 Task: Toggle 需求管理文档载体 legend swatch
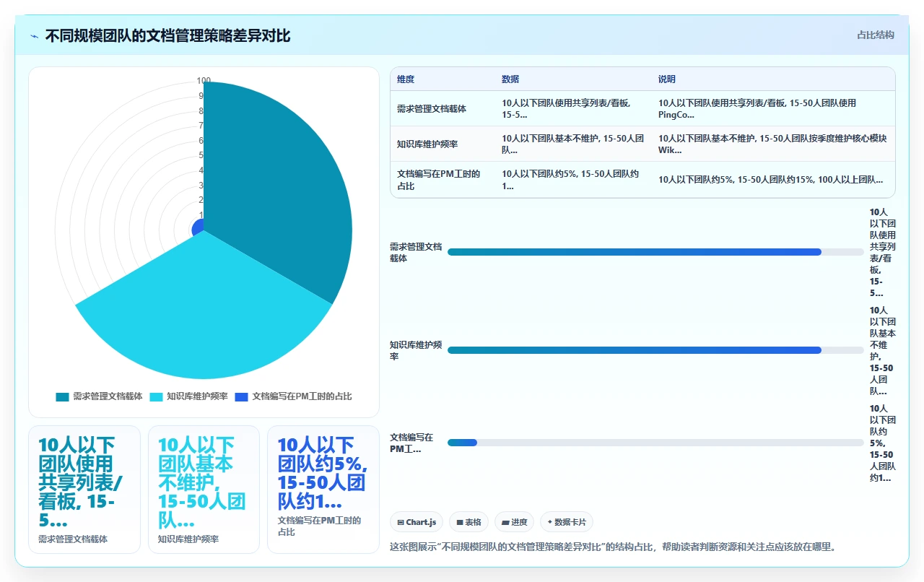(x=62, y=396)
